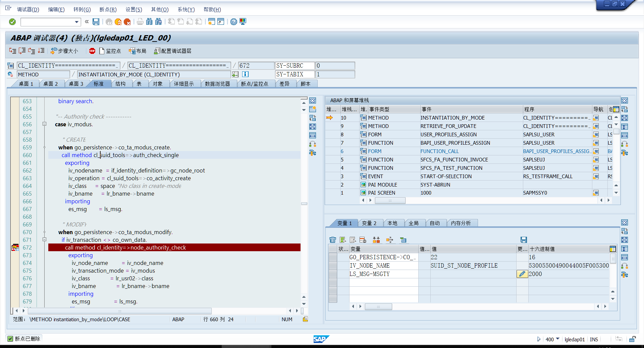Click the 监控点 button
The width and height of the screenshot is (644, 348).
pyautogui.click(x=110, y=51)
